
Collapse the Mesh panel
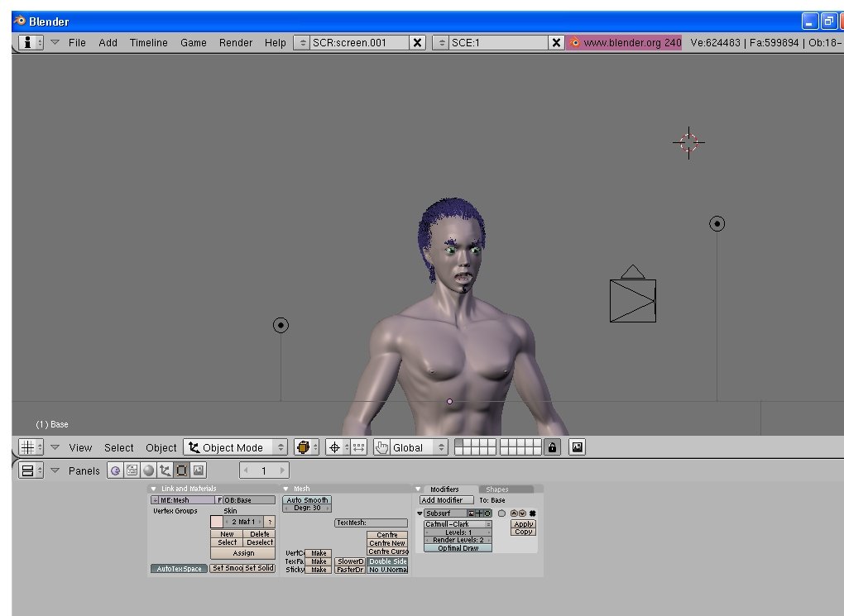(285, 489)
